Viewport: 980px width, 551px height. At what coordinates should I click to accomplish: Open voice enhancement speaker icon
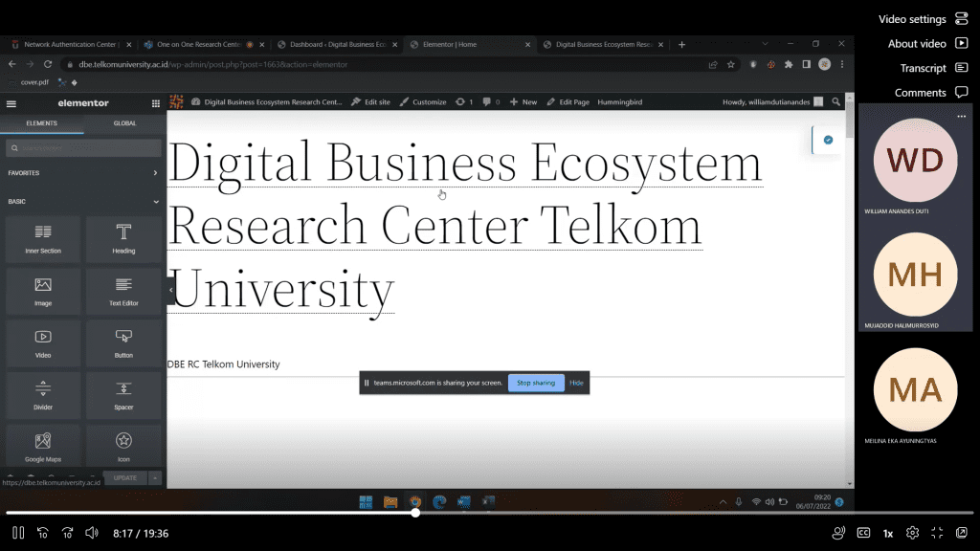click(838, 533)
